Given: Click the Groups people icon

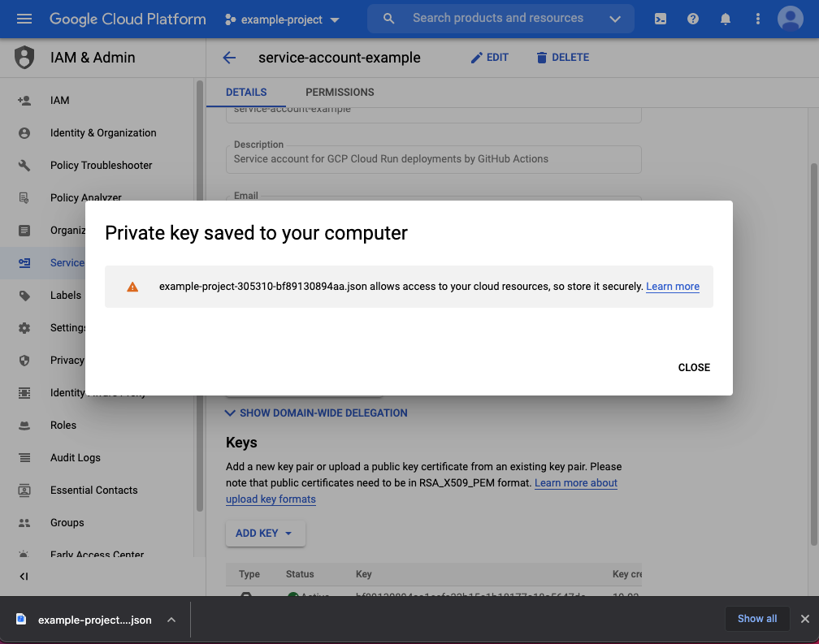Looking at the screenshot, I should pyautogui.click(x=24, y=522).
